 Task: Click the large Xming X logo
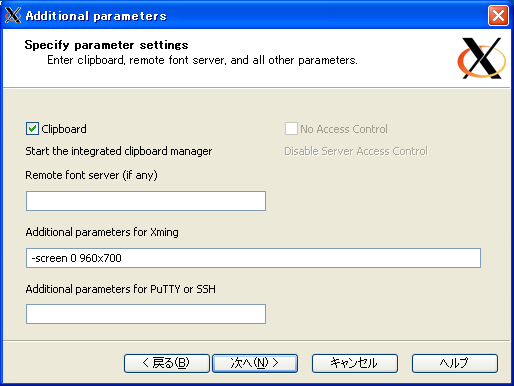482,58
